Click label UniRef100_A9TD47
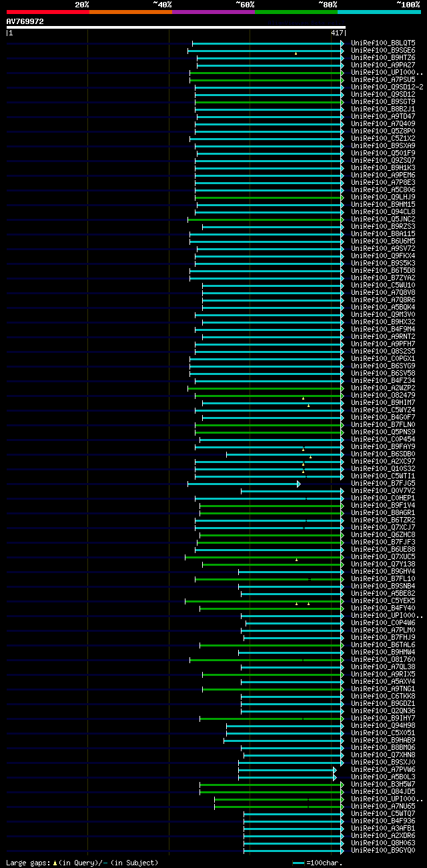Viewport: 427px width, 868px height. point(383,116)
